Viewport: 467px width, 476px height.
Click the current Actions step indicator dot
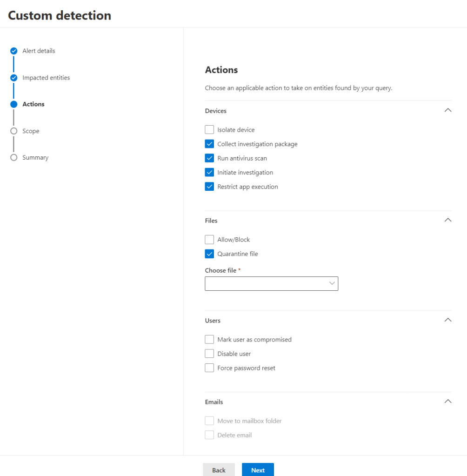click(13, 104)
